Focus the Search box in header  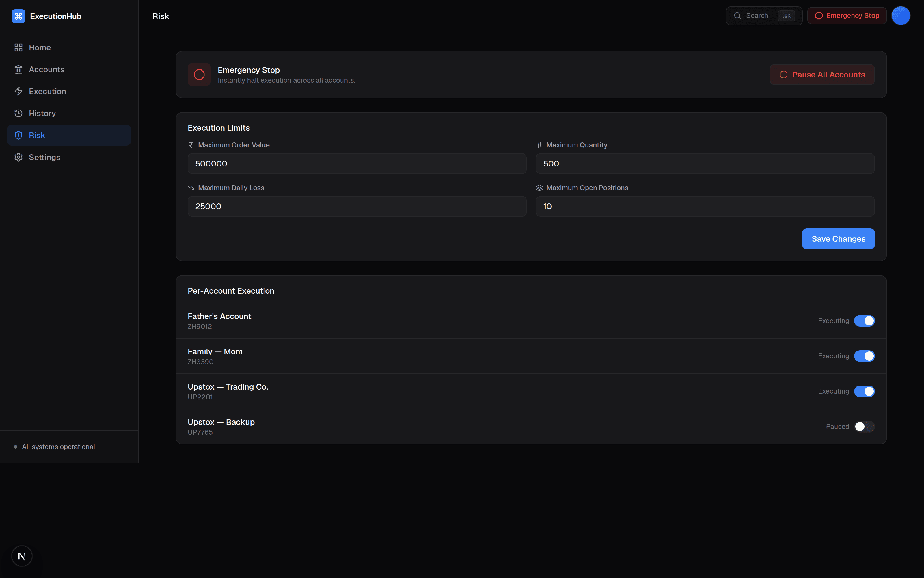click(x=764, y=16)
